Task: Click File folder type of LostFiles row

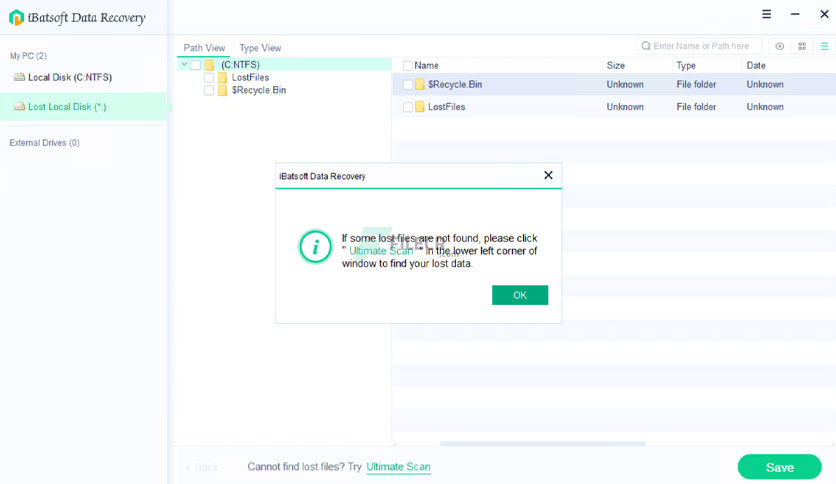Action: click(696, 107)
